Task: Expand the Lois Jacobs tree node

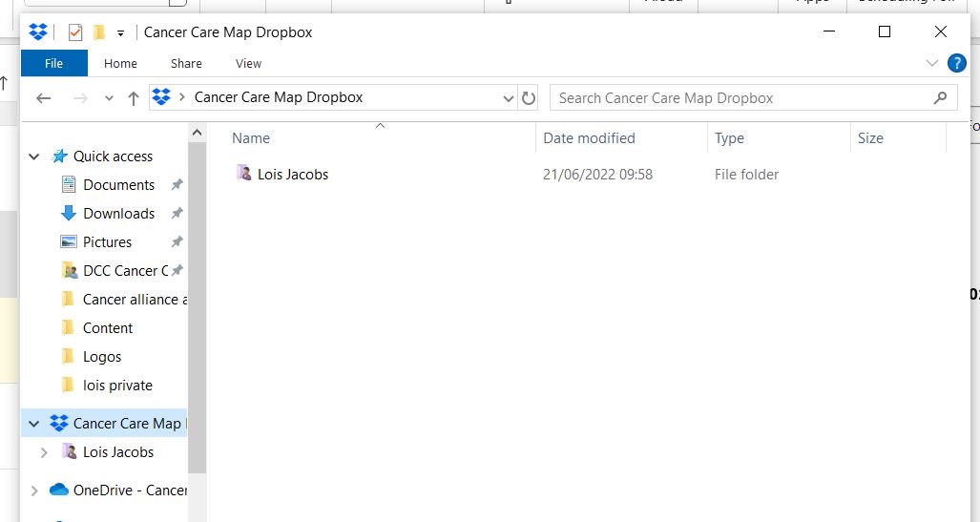Action: tap(44, 452)
